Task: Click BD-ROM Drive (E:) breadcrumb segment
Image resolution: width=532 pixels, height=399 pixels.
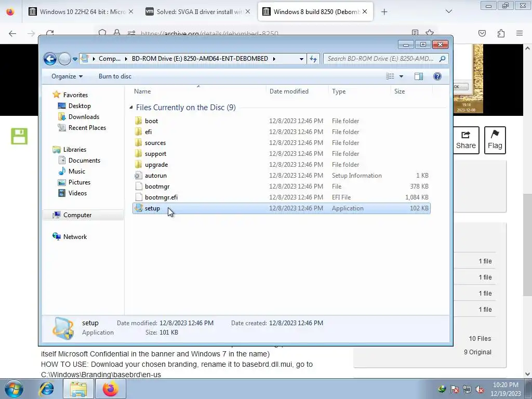Action: click(200, 59)
